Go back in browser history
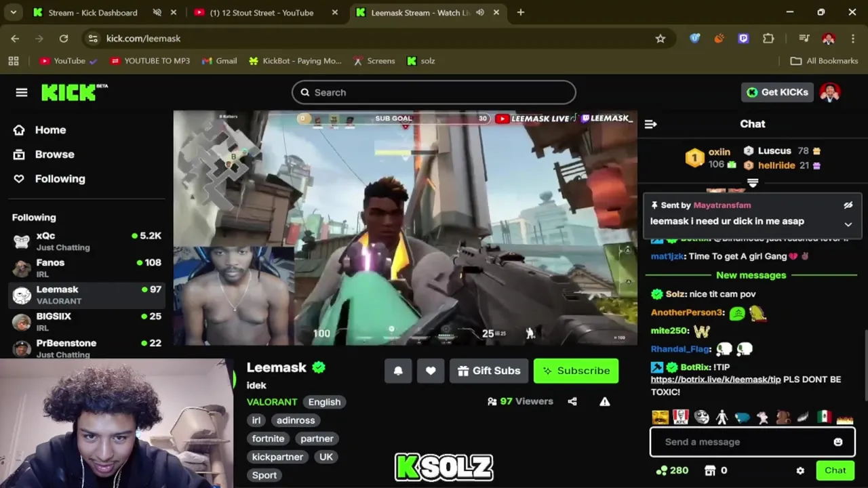 point(15,39)
